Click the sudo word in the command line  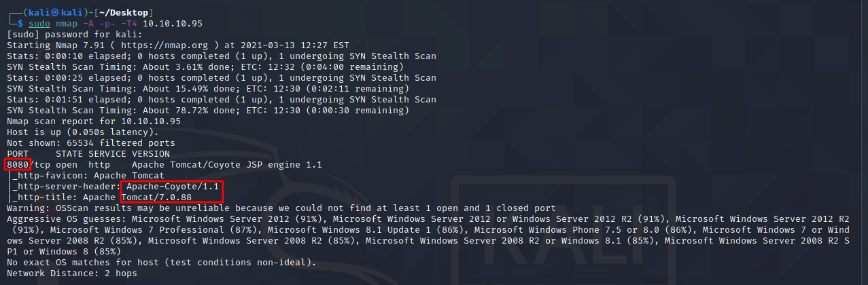point(39,24)
